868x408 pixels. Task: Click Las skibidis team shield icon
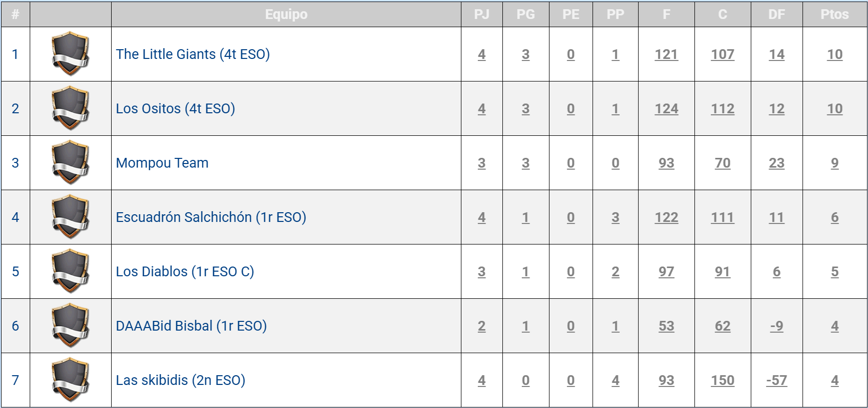[71, 380]
